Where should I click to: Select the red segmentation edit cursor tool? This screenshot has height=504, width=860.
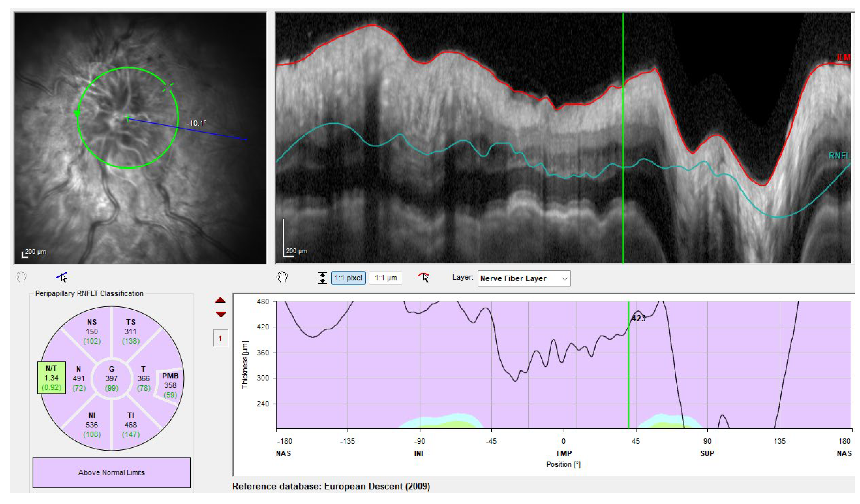[423, 277]
